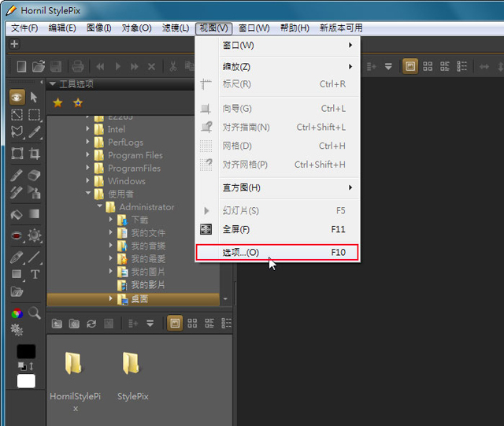This screenshot has height=426, width=504.
Task: Click the refresh icon in browser toolbar
Action: [91, 324]
